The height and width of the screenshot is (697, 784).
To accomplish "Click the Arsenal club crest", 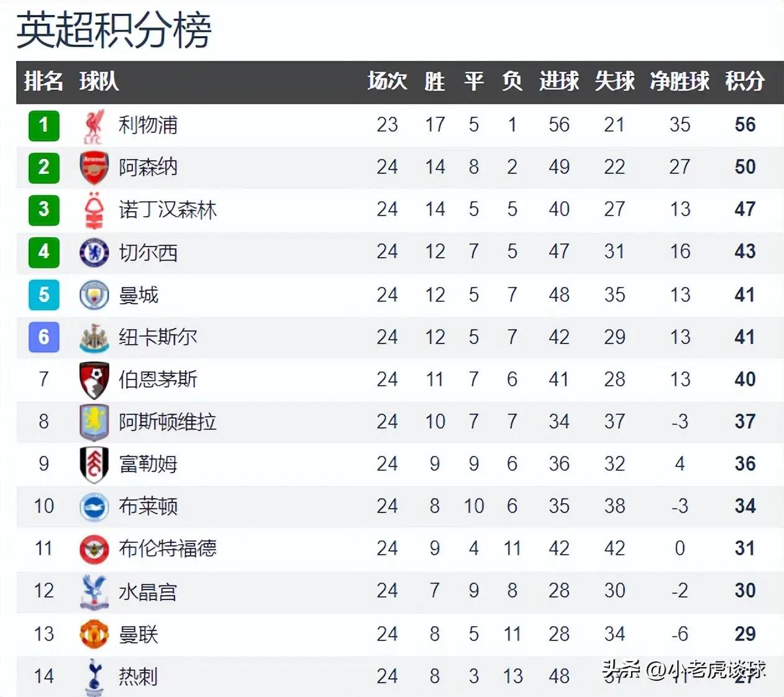I will click(94, 168).
